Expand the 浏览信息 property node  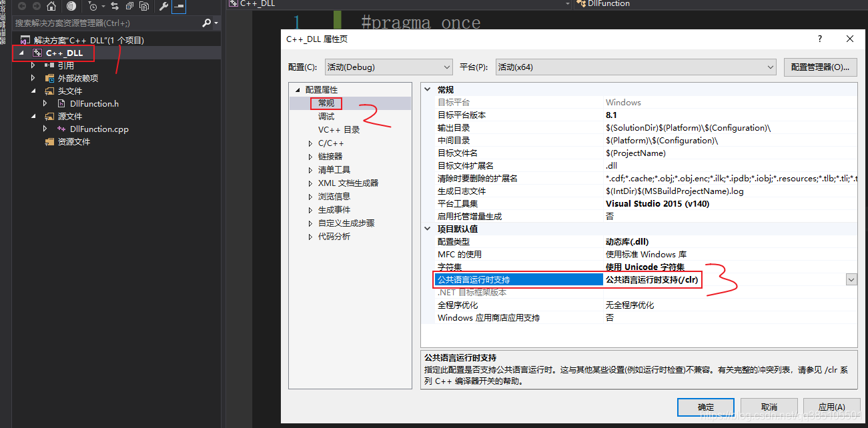(310, 197)
